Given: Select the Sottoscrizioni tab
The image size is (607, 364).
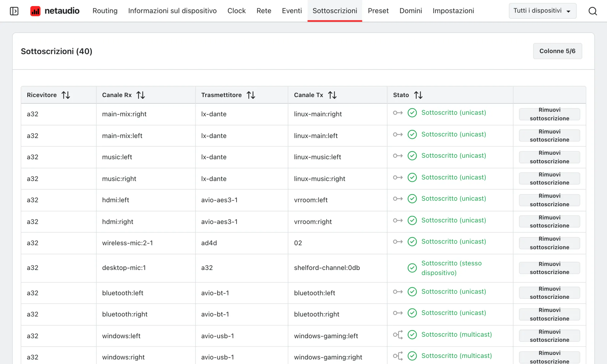Looking at the screenshot, I should (335, 11).
